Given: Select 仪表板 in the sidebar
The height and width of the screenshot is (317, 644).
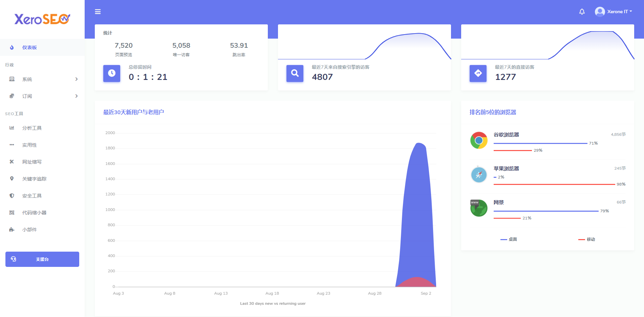Looking at the screenshot, I should tap(29, 47).
